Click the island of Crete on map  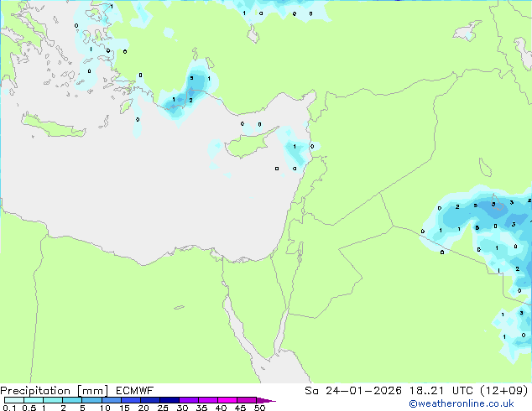tap(53, 126)
